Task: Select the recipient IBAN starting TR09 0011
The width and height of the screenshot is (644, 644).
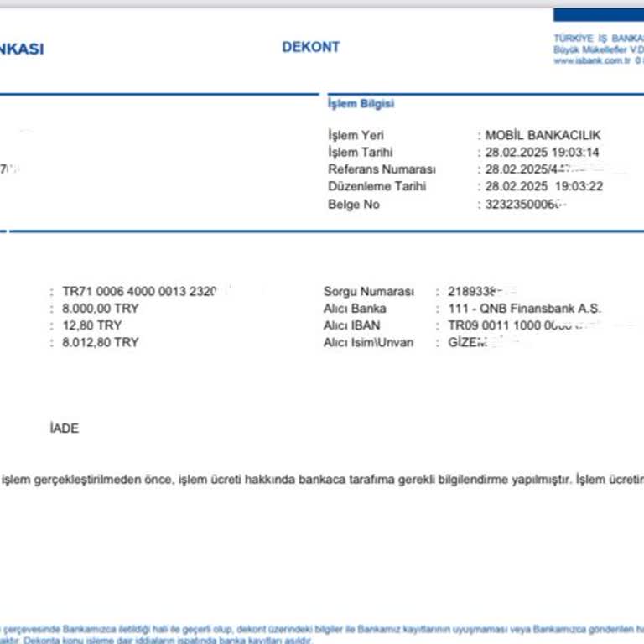Action: tap(517, 325)
